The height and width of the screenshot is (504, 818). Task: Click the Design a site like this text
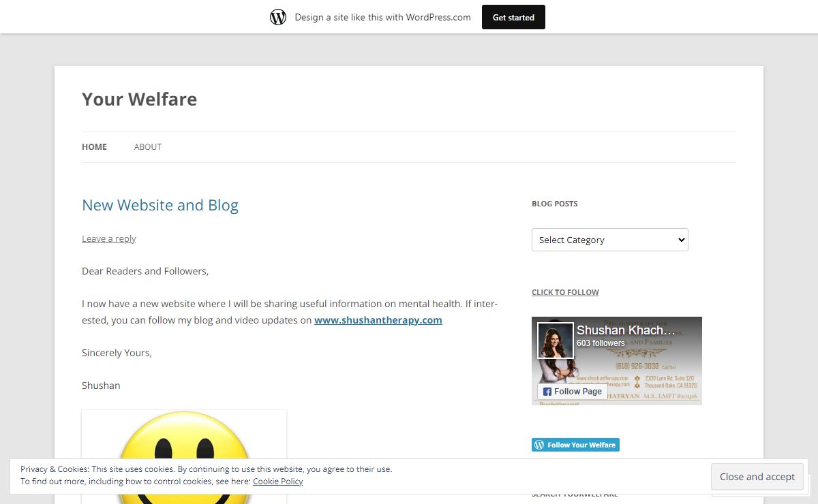[x=382, y=17]
